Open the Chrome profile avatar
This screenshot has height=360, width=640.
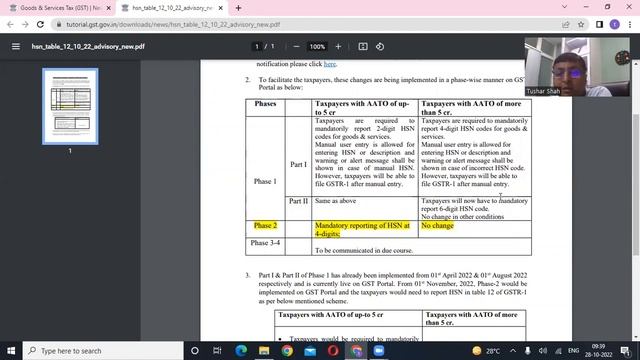(x=615, y=24)
